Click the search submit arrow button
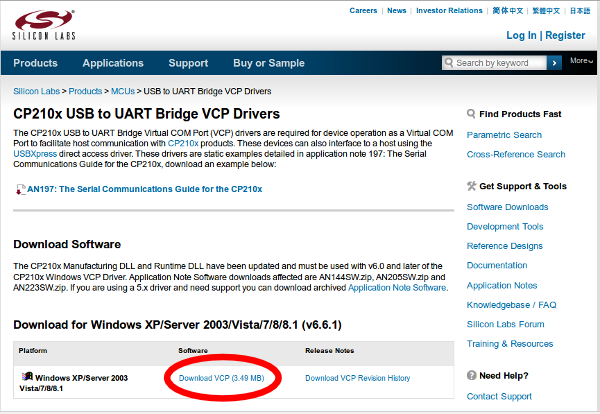 coord(554,63)
